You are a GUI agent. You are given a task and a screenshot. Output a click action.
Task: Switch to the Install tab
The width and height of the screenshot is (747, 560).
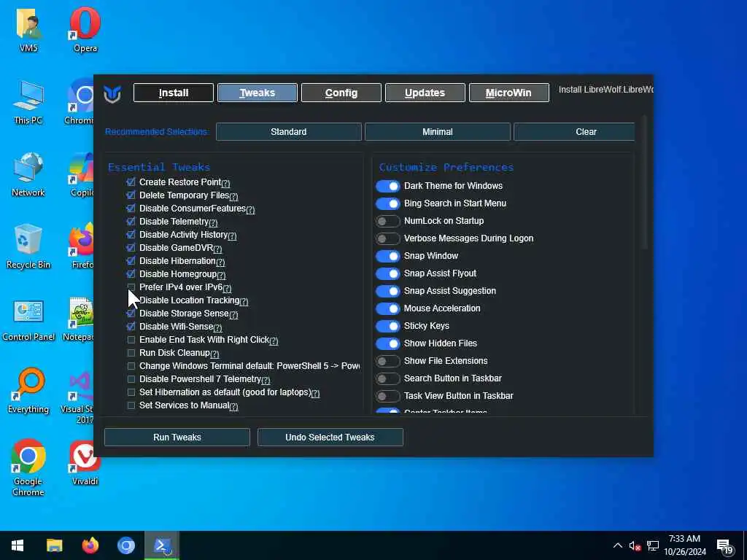click(x=174, y=93)
